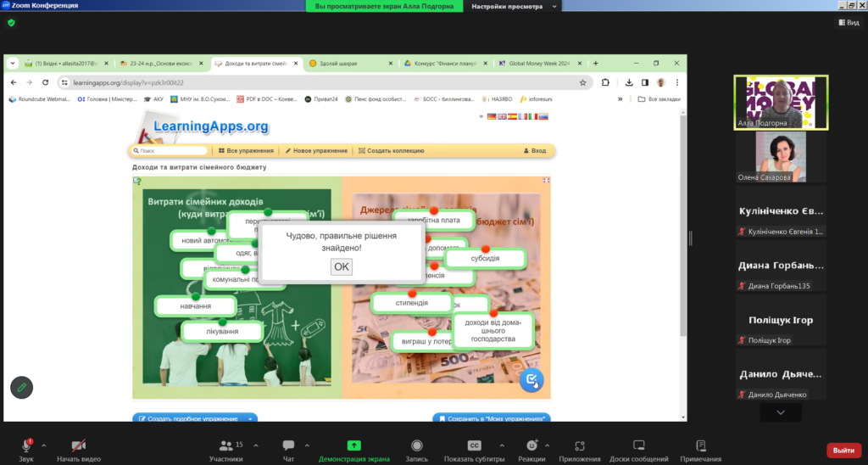The width and height of the screenshot is (868, 465).
Task: Select the British flag language
Action: [x=502, y=117]
